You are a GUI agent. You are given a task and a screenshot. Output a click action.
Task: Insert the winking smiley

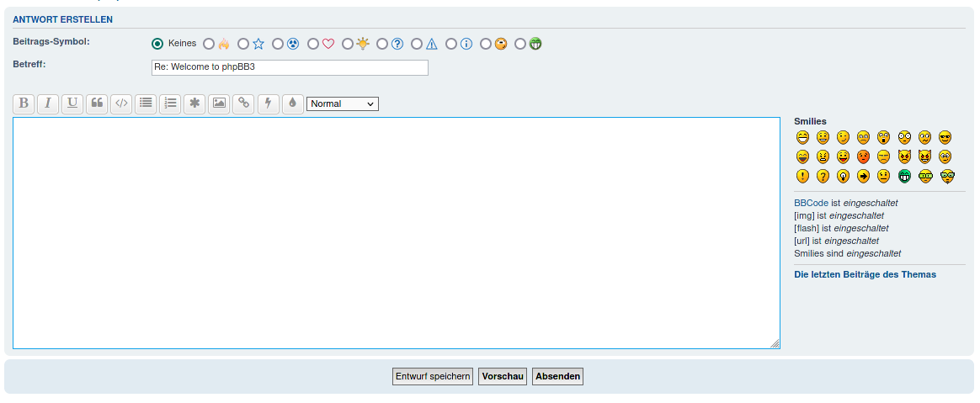coord(843,137)
